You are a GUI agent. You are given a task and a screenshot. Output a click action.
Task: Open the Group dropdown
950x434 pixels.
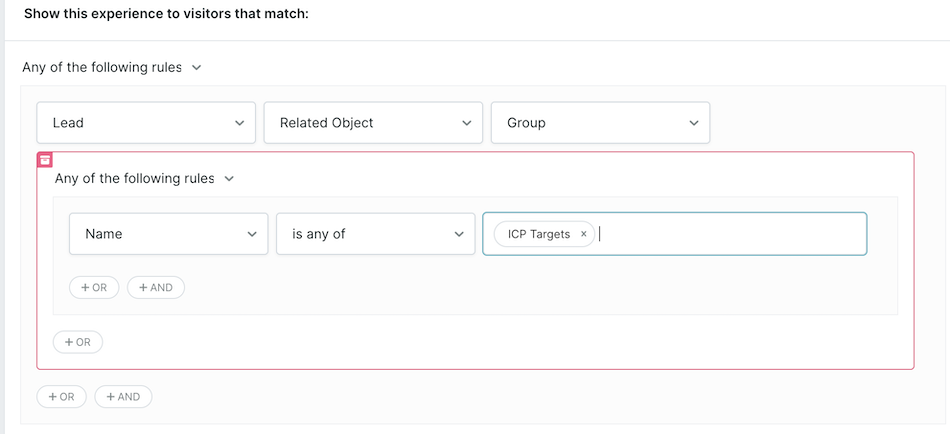tap(600, 122)
